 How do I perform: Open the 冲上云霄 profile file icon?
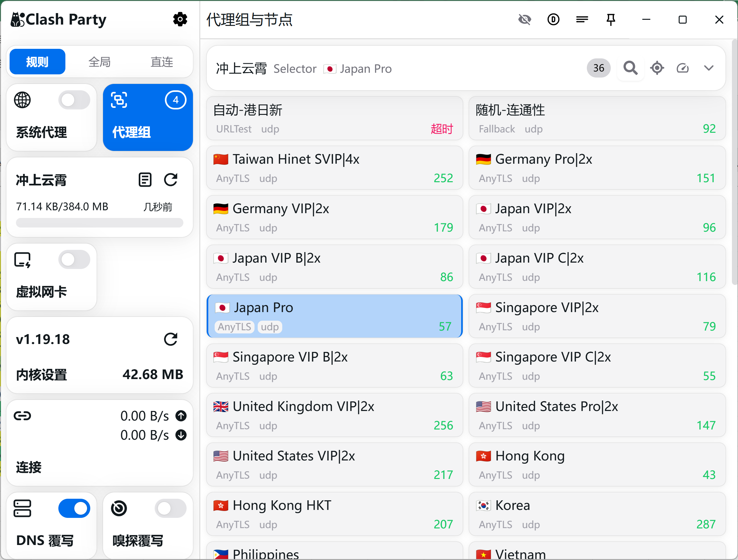[x=145, y=180]
